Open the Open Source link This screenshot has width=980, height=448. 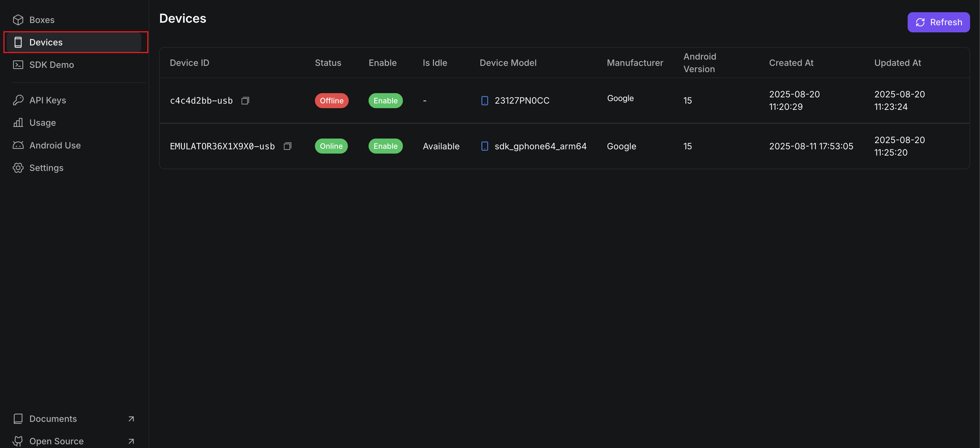point(56,441)
